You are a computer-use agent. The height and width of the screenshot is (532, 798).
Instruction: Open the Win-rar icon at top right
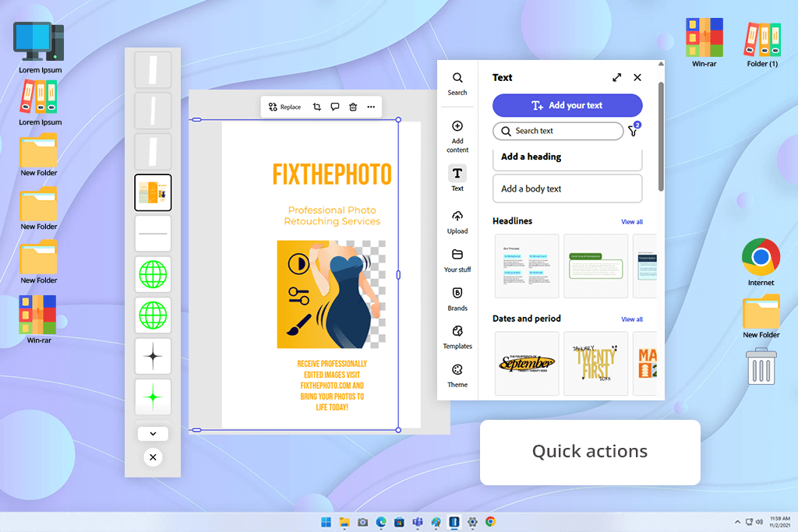click(x=704, y=43)
